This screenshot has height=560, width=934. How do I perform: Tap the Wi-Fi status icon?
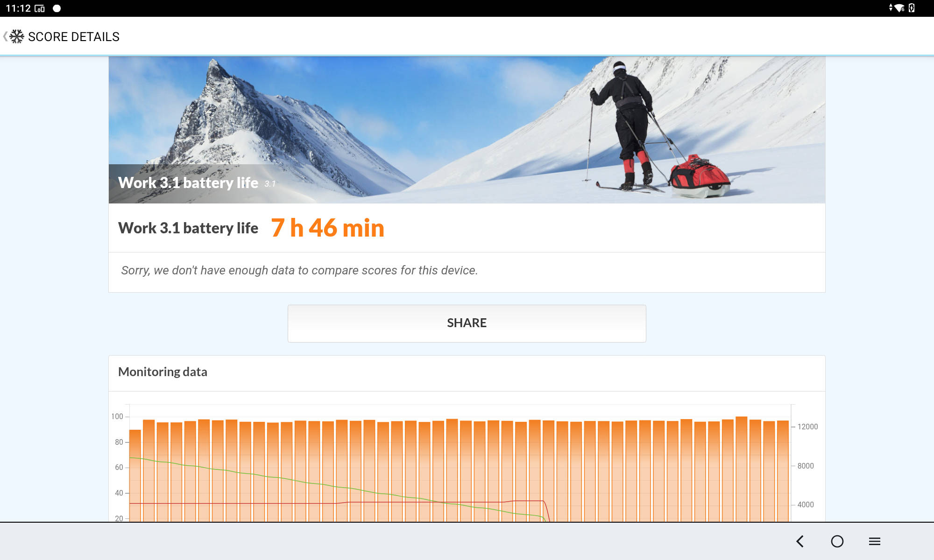coord(899,8)
